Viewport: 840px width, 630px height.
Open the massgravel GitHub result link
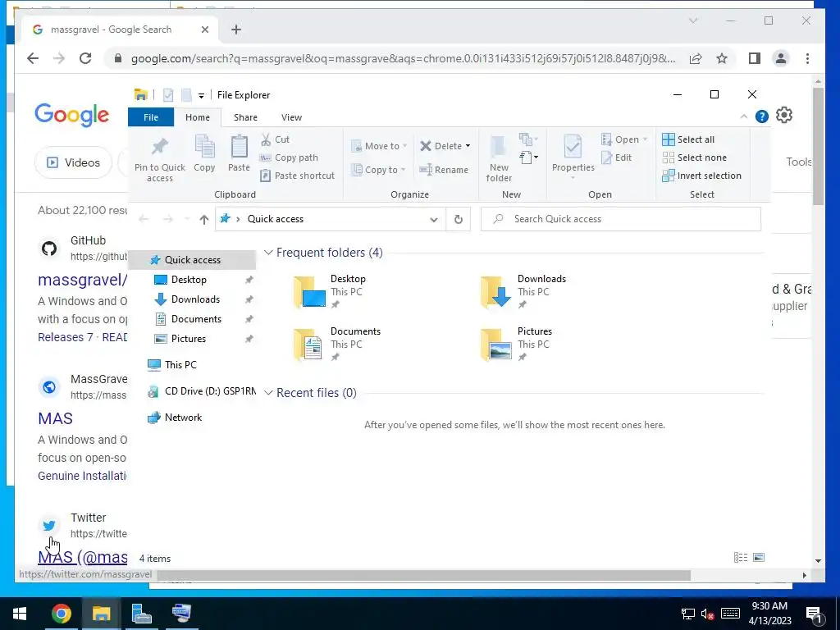pyautogui.click(x=83, y=280)
